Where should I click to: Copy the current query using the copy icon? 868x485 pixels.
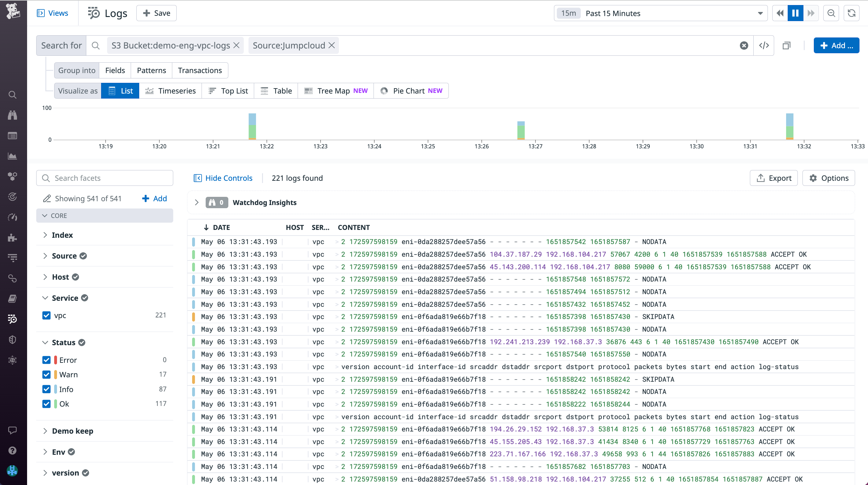point(787,45)
